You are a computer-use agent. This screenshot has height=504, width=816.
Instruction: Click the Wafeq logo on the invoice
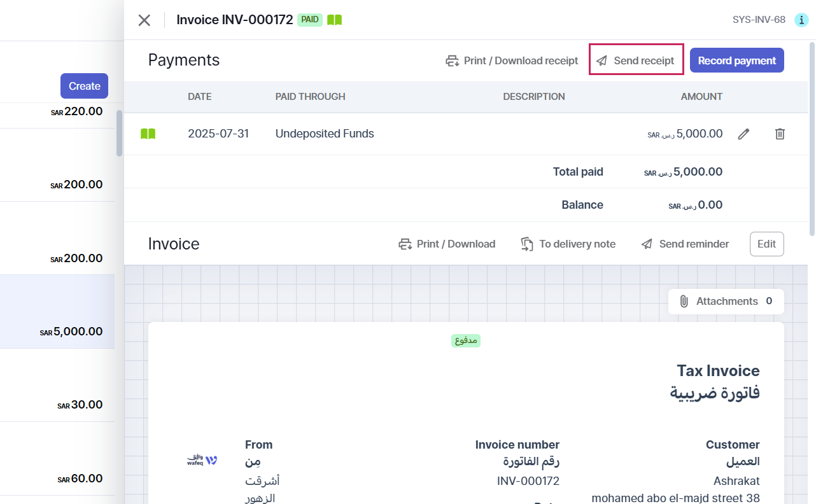click(x=202, y=460)
